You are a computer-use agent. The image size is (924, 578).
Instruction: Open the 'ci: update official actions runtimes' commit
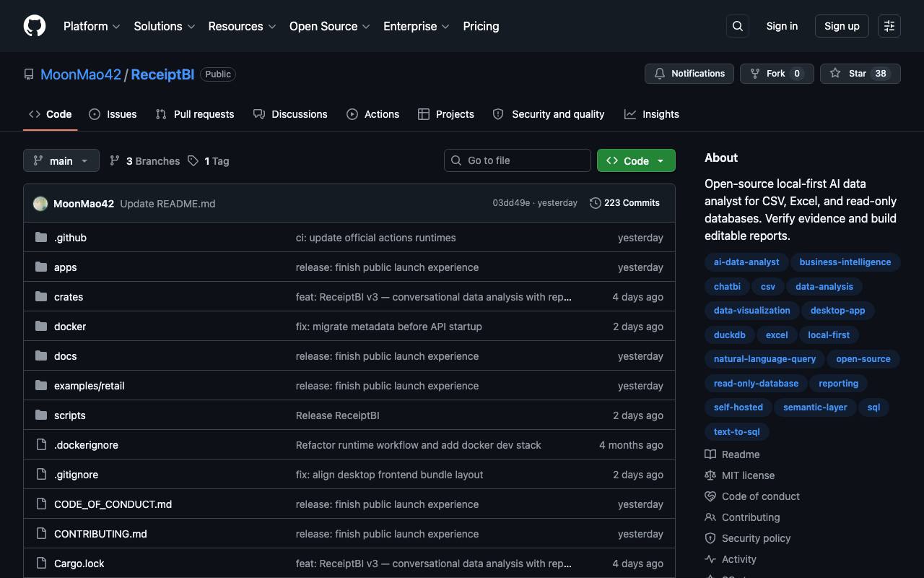pos(376,238)
